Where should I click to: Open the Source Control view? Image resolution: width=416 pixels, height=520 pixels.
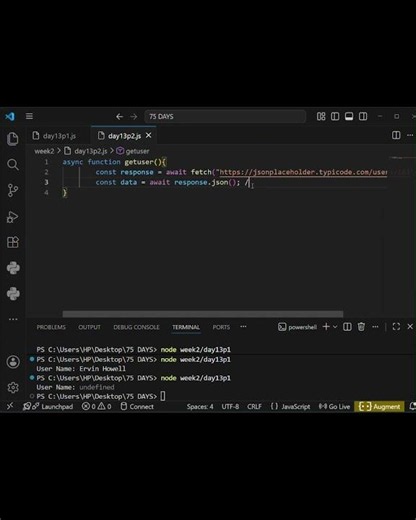click(13, 190)
